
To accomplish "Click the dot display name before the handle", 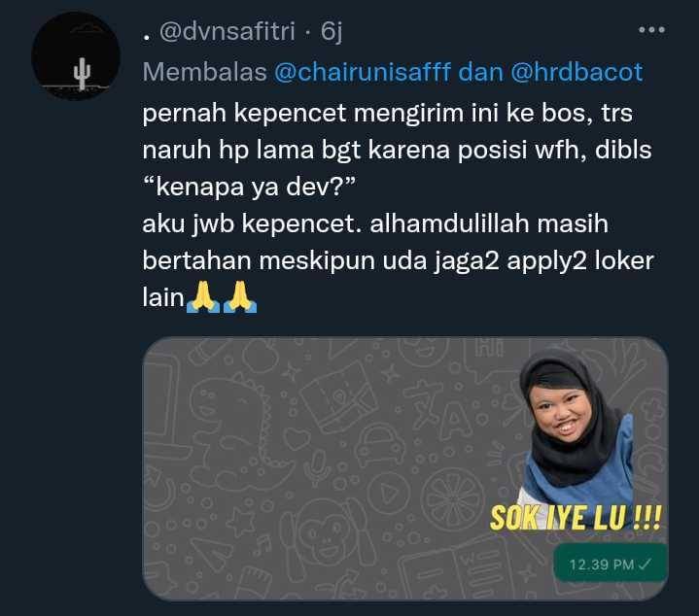I will [146, 38].
